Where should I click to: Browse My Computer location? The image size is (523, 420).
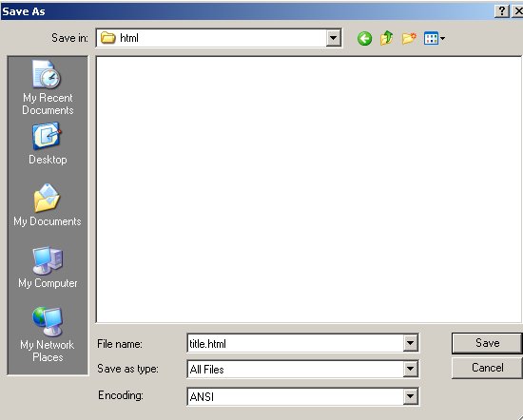pos(48,267)
